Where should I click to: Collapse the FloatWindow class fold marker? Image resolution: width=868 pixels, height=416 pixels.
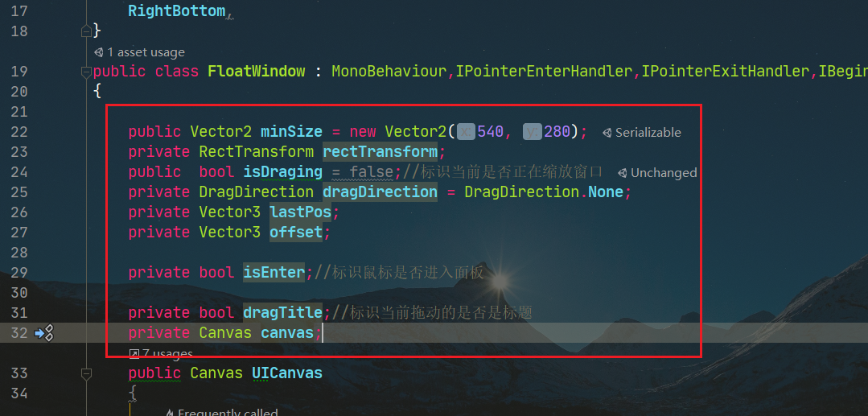(86, 72)
